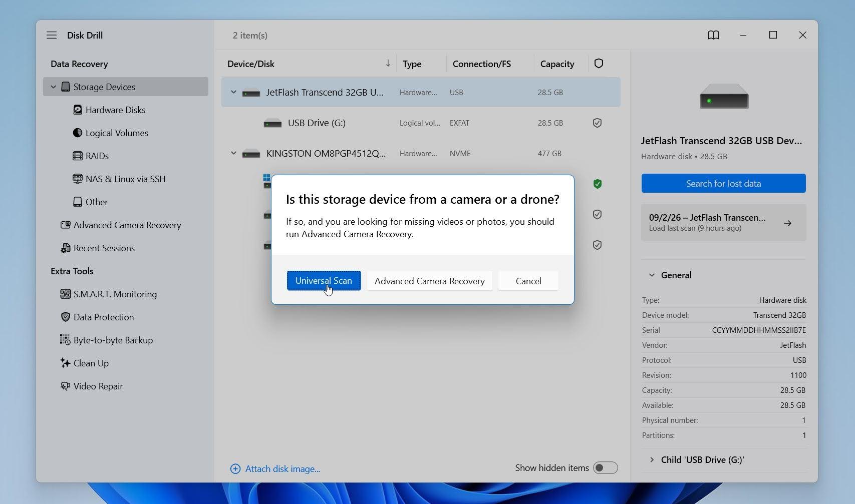
Task: Sort by Type column header
Action: click(412, 64)
